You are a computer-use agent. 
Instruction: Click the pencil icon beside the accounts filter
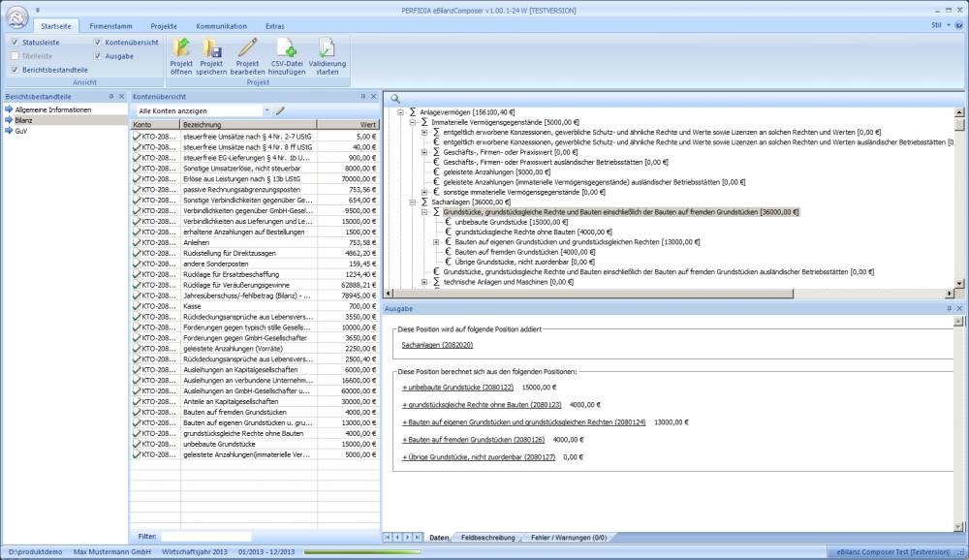(280, 110)
